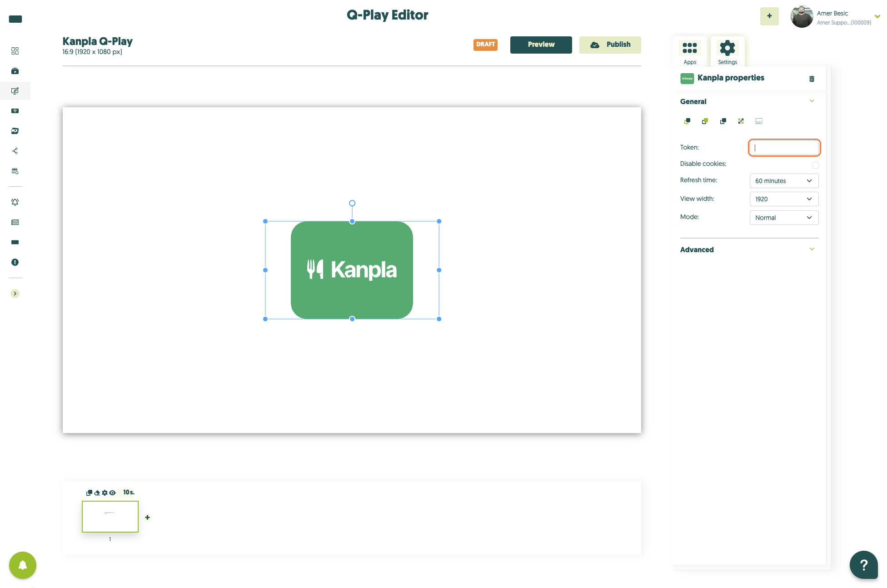Image resolution: width=887 pixels, height=588 pixels.
Task: Click the Publish button
Action: pyautogui.click(x=610, y=45)
